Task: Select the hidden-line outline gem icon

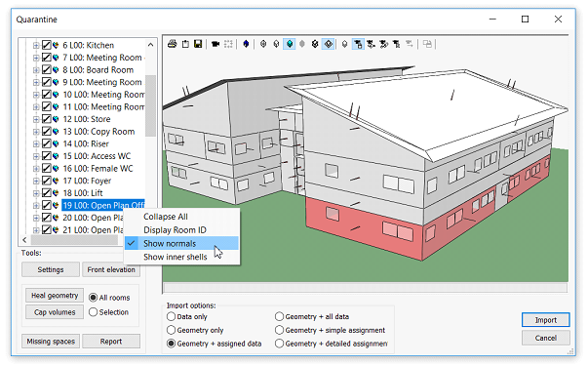Action: [276, 44]
